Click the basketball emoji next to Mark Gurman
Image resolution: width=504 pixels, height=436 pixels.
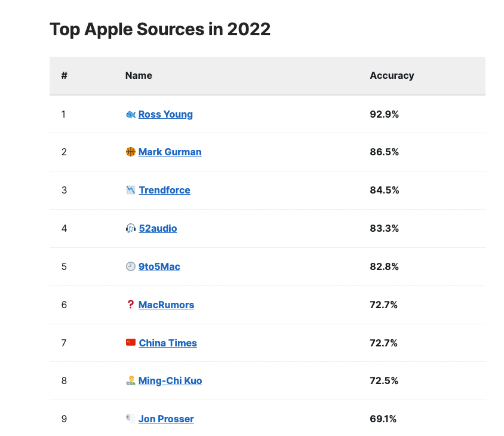[x=131, y=152]
